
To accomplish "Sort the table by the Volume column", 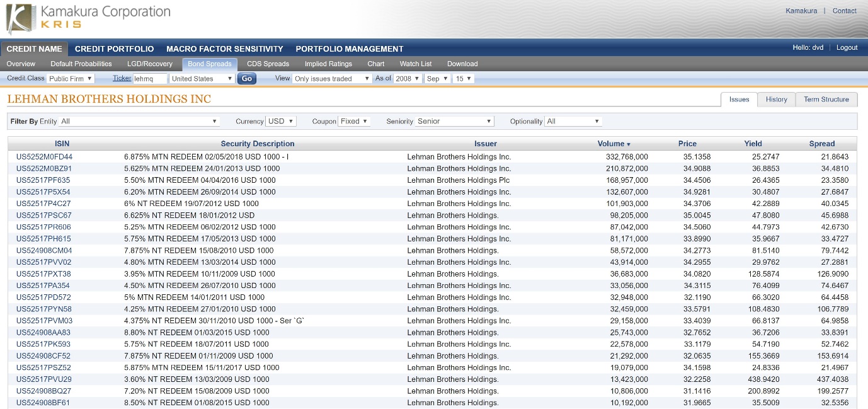I will click(x=614, y=144).
